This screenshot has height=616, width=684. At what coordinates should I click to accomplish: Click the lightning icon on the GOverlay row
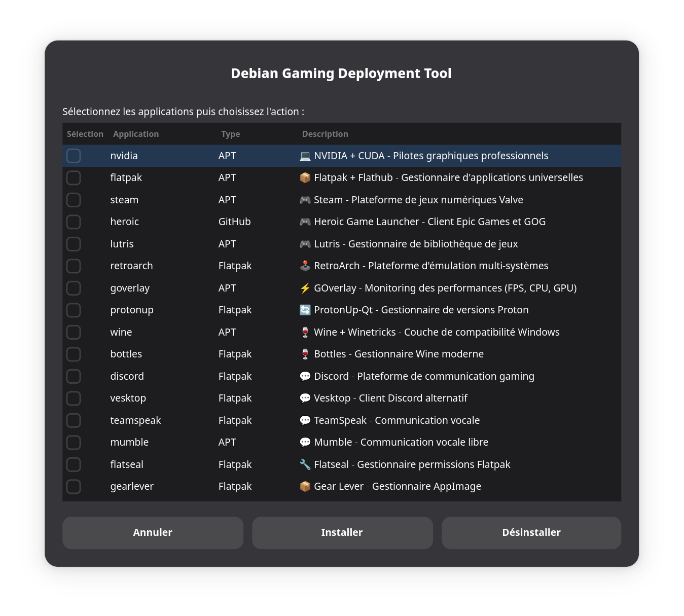click(304, 288)
